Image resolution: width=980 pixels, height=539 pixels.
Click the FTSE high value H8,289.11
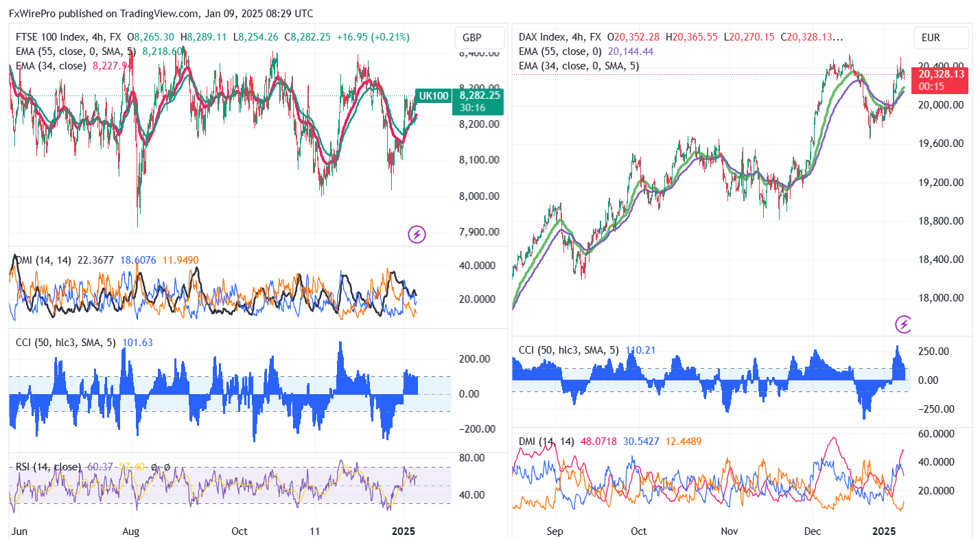coord(202,37)
